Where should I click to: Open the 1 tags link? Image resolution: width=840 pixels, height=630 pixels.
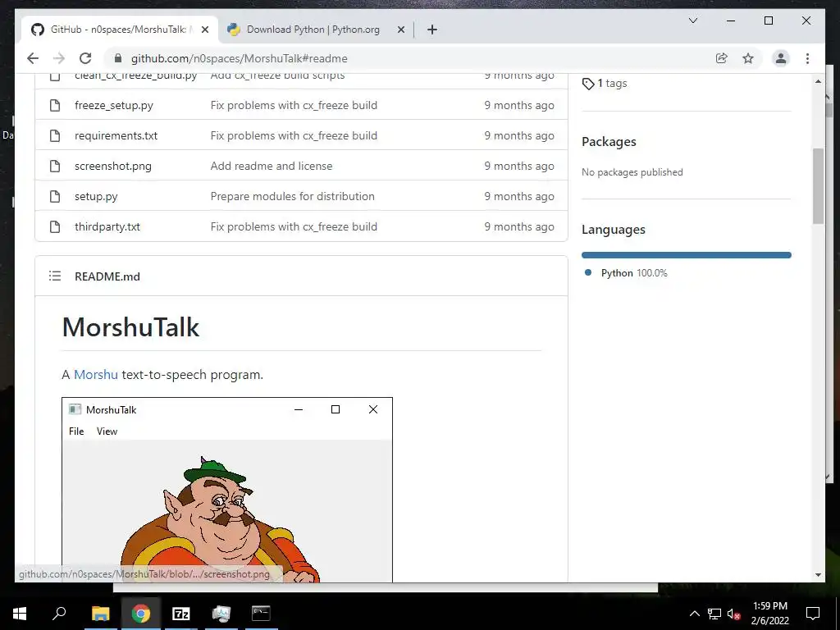605,83
